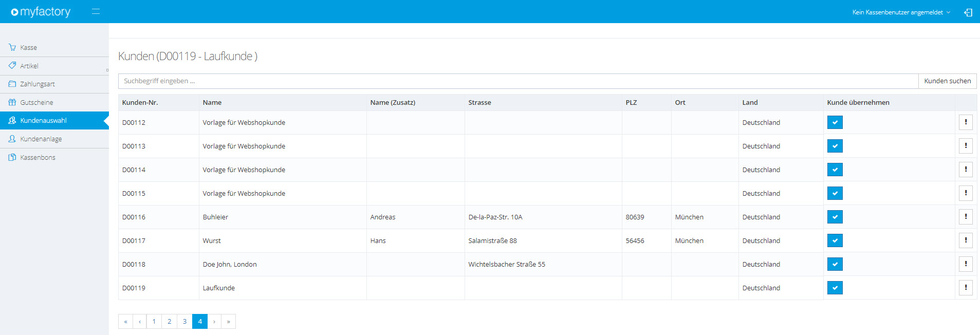Accept customer D00115 with check button
The width and height of the screenshot is (980, 335).
pyautogui.click(x=835, y=193)
